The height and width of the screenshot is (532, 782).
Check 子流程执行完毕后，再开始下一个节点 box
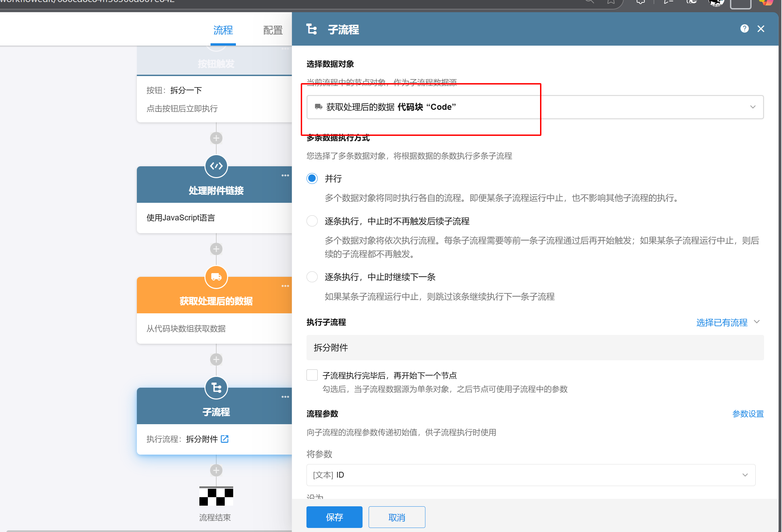coord(312,375)
